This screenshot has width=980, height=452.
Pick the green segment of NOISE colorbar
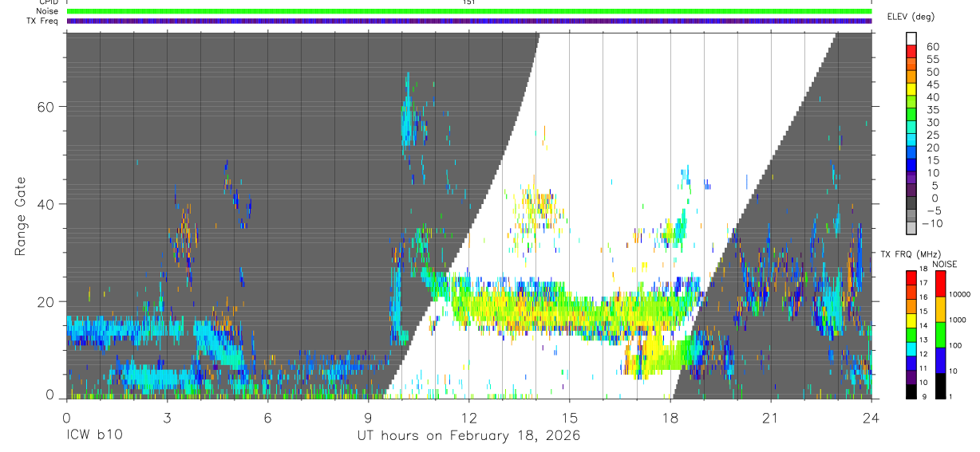coord(940,335)
